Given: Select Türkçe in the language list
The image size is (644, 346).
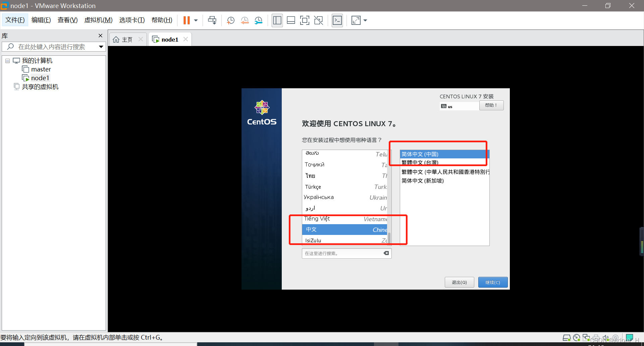Looking at the screenshot, I should (x=345, y=187).
